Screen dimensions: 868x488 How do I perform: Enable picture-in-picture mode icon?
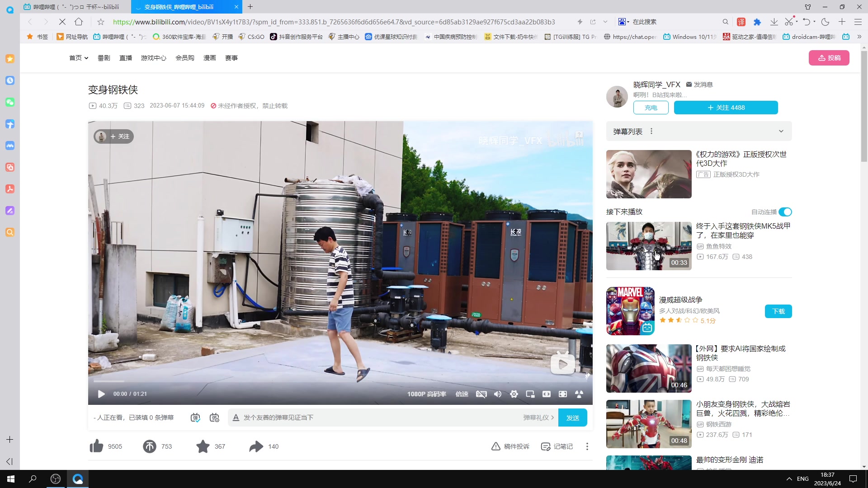coord(530,394)
